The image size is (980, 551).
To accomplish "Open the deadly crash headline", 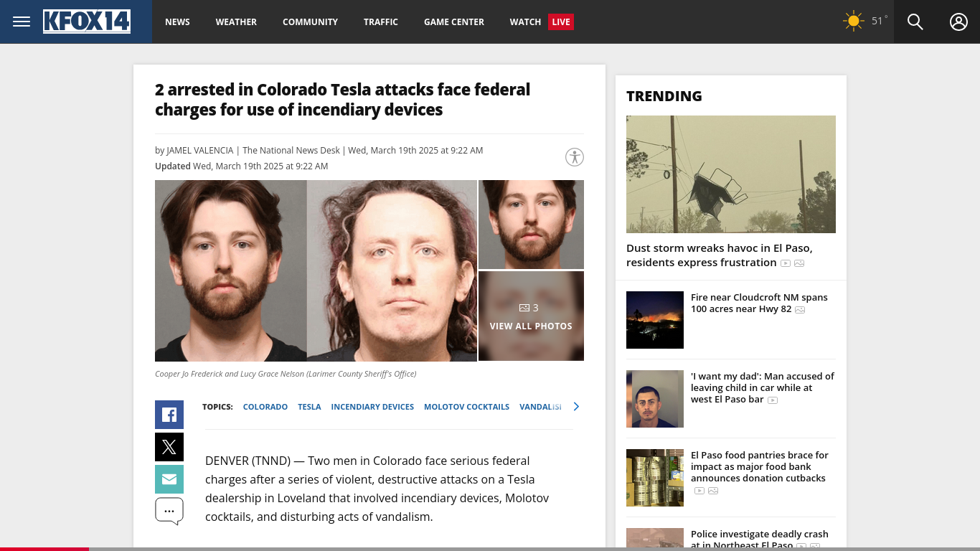I will point(760,540).
